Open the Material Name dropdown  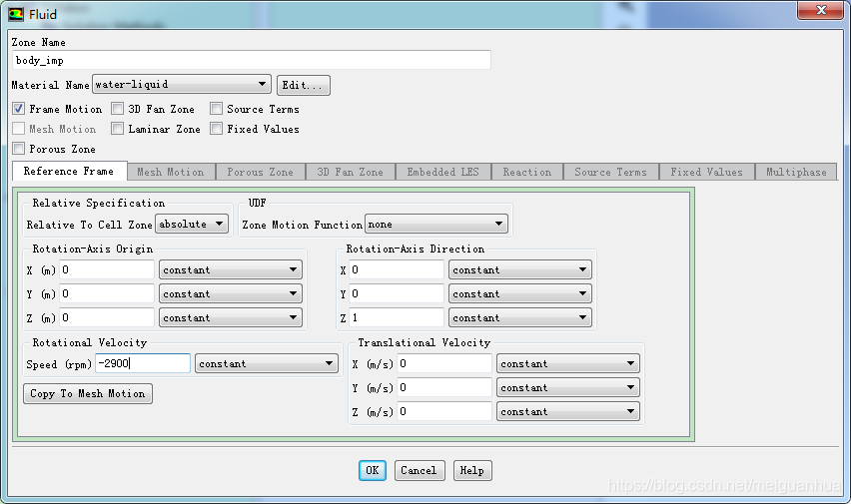point(182,85)
